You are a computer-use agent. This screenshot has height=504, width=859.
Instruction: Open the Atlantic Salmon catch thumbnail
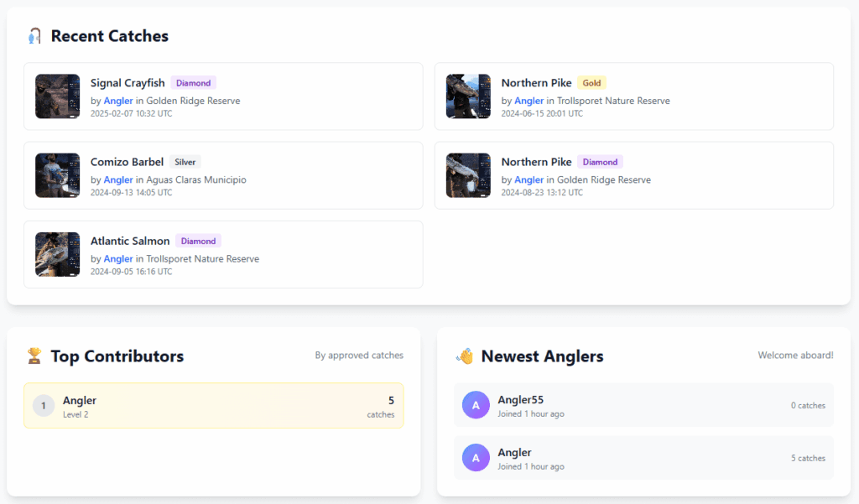57,254
